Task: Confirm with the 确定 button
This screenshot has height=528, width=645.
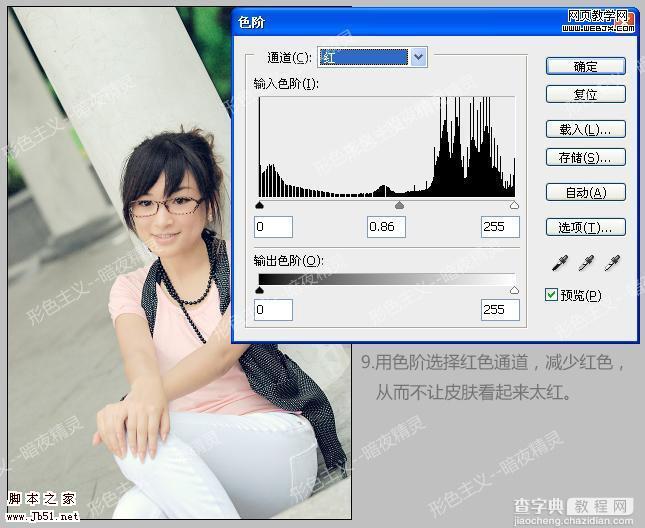Action: click(586, 66)
